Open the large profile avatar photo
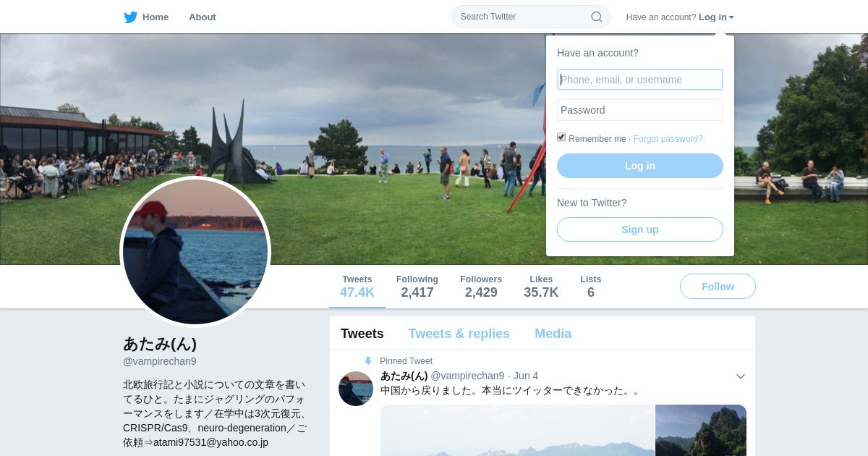This screenshot has width=868, height=456. click(x=195, y=252)
